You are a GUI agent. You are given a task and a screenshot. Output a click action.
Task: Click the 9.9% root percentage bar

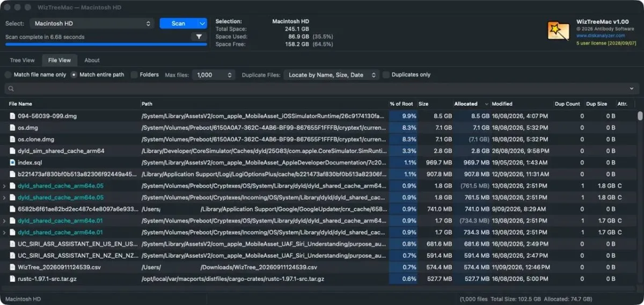pyautogui.click(x=403, y=116)
